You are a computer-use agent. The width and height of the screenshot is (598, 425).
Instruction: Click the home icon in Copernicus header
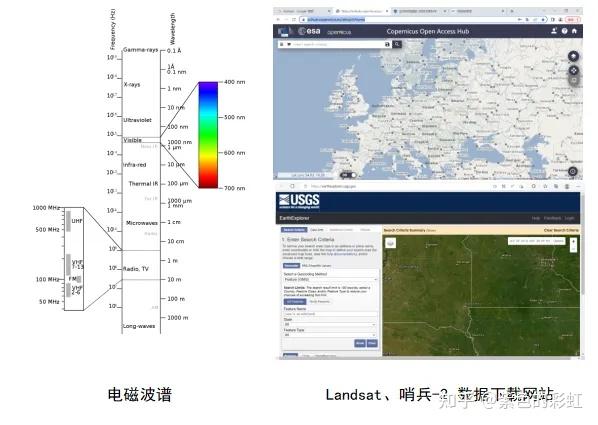pos(574,31)
